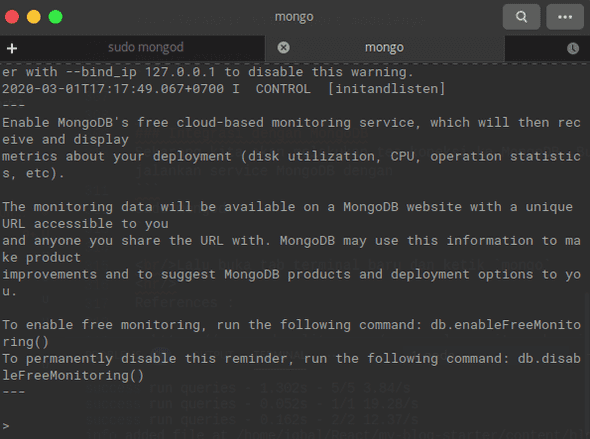Open the terminal search (magnifier) icon

click(521, 17)
